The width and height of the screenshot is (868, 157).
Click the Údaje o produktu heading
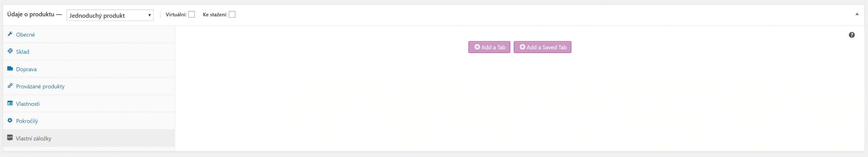click(x=31, y=14)
